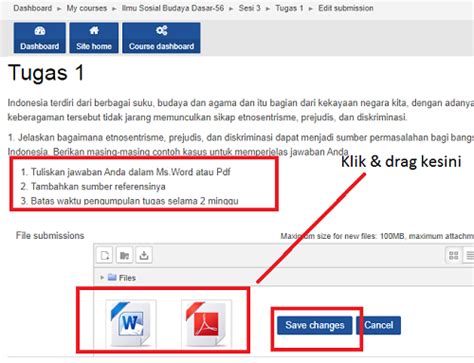Select the PDF file thumbnail
Screen dimensions: 474x363
(x=206, y=324)
